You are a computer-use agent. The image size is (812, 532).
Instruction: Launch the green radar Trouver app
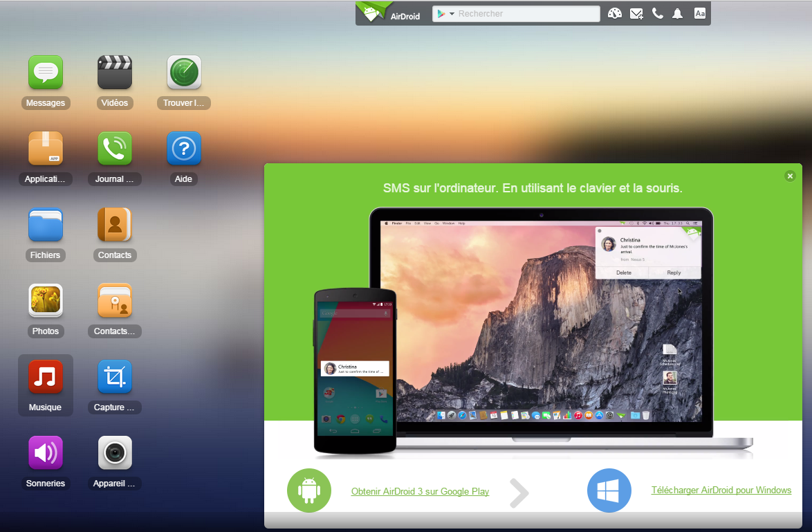pyautogui.click(x=184, y=73)
